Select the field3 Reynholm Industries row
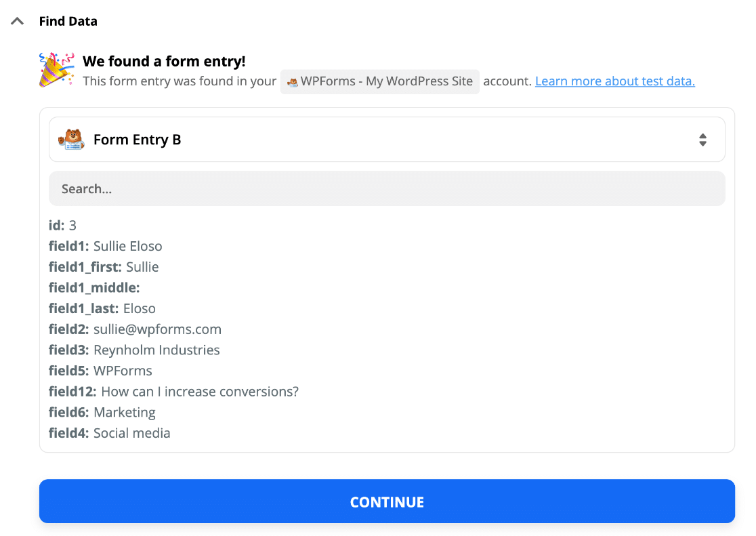 point(134,350)
